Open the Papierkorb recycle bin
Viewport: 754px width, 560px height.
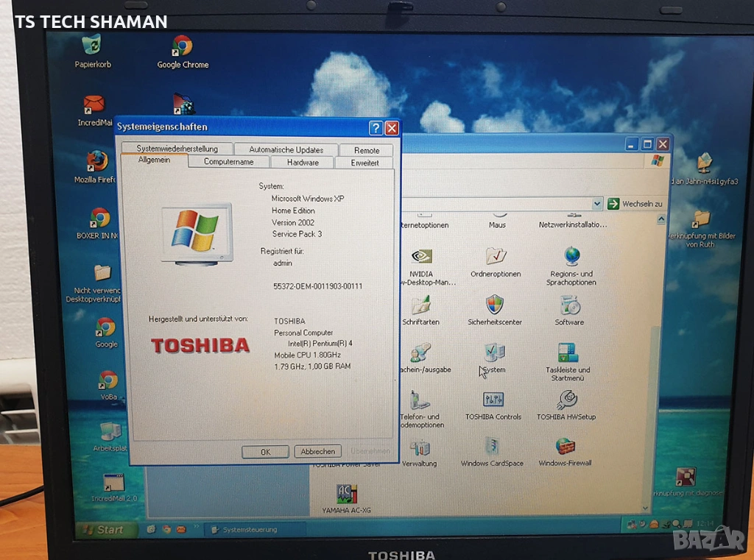93,47
